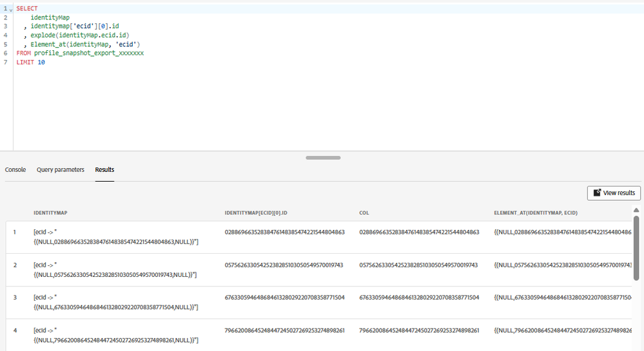
Task: Click the explode(identityMap.ecid.id) code line
Action: coord(80,35)
